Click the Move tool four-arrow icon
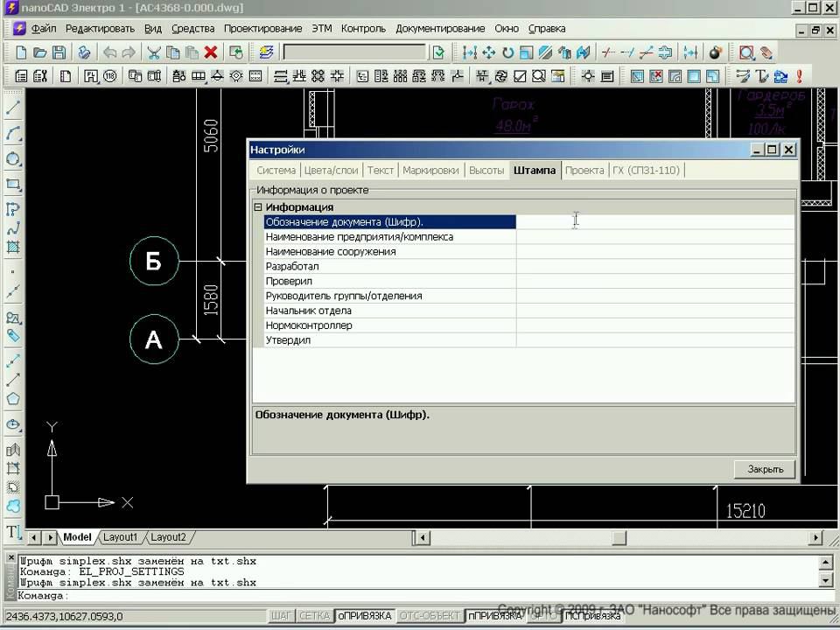Viewport: 840px width, 630px height. pos(488,52)
